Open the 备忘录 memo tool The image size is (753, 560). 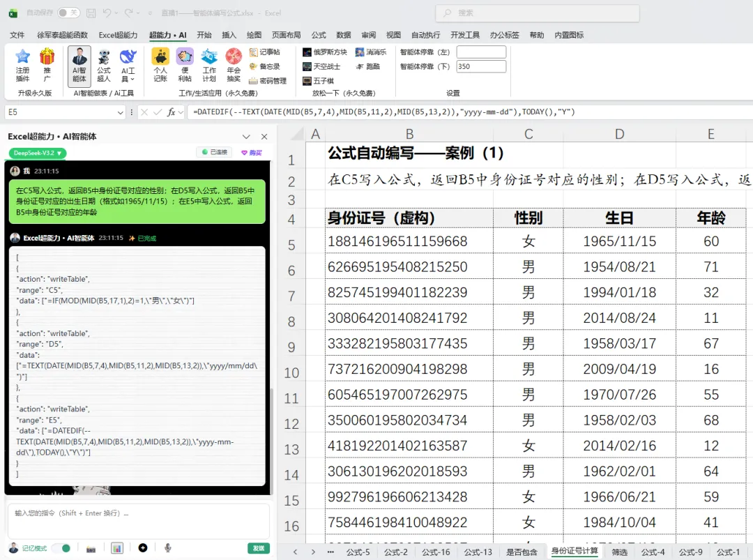[x=265, y=66]
